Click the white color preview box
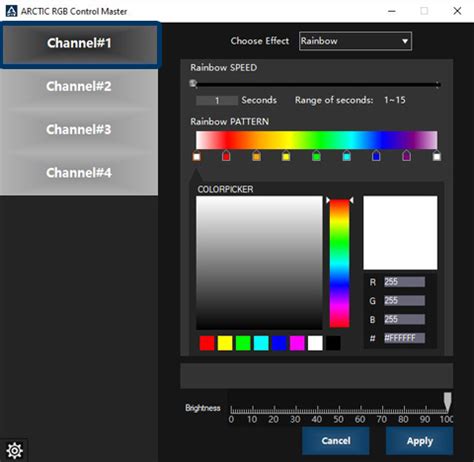The width and height of the screenshot is (474, 462). point(400,233)
